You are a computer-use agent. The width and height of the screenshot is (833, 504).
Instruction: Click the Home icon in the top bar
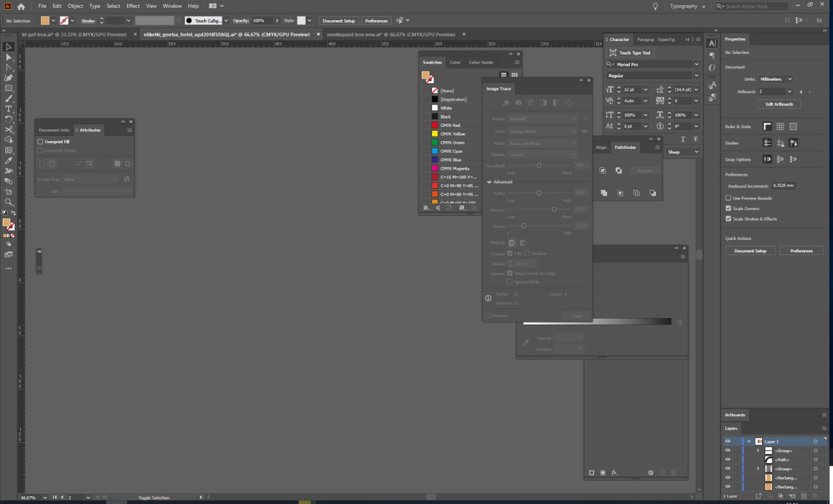[21, 6]
